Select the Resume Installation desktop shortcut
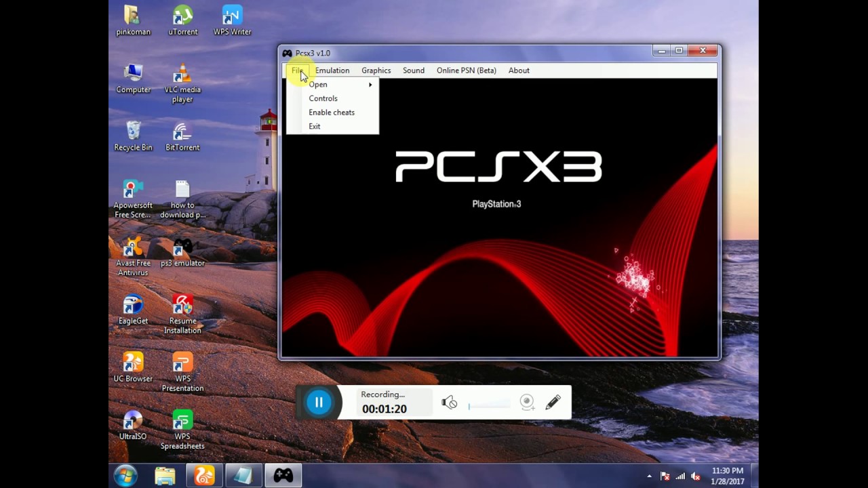 coord(182,314)
